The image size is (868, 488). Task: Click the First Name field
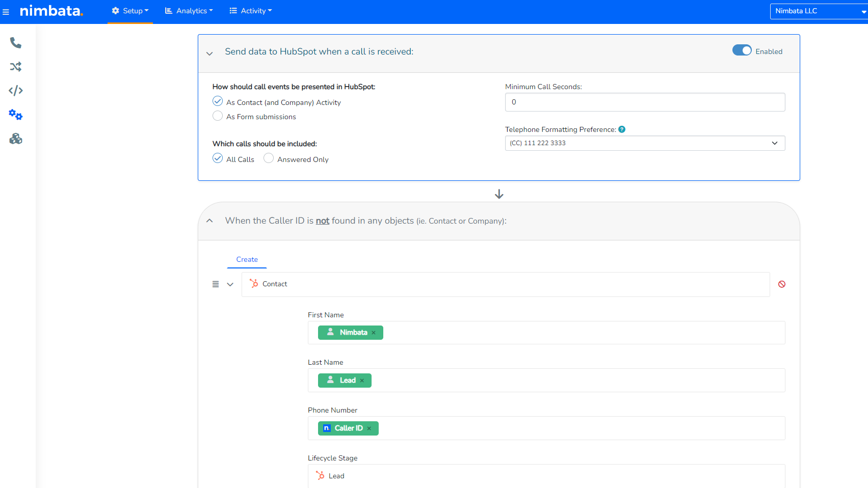pos(546,333)
